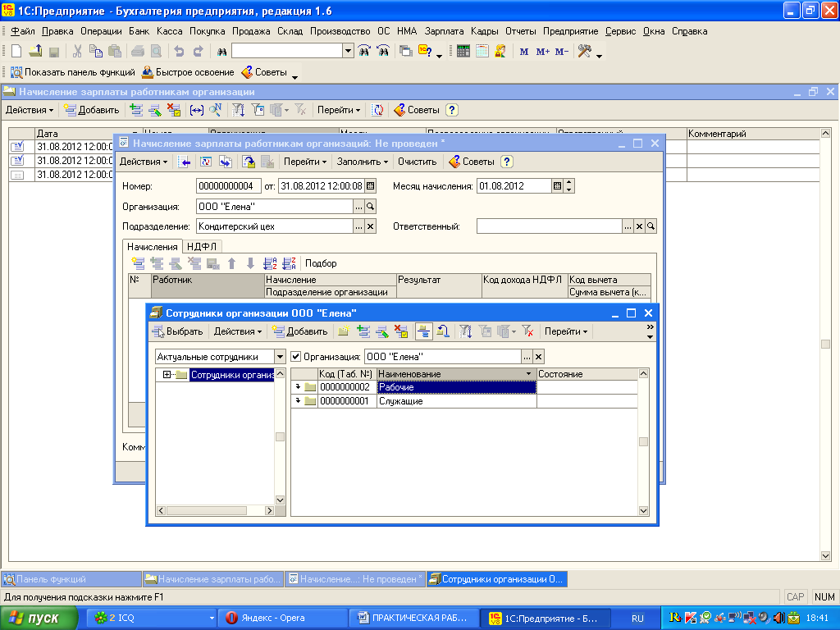
Task: Click the binoculars Find icon
Action: [x=221, y=52]
